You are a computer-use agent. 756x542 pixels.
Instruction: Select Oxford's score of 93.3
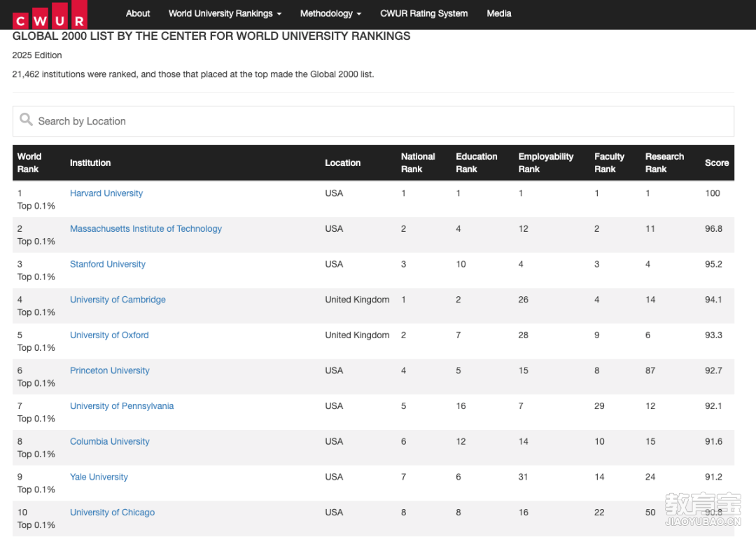(x=713, y=335)
